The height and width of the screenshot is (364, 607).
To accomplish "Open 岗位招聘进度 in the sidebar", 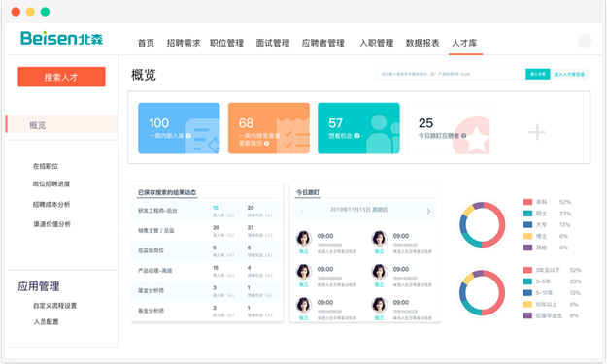I will 51,183.
